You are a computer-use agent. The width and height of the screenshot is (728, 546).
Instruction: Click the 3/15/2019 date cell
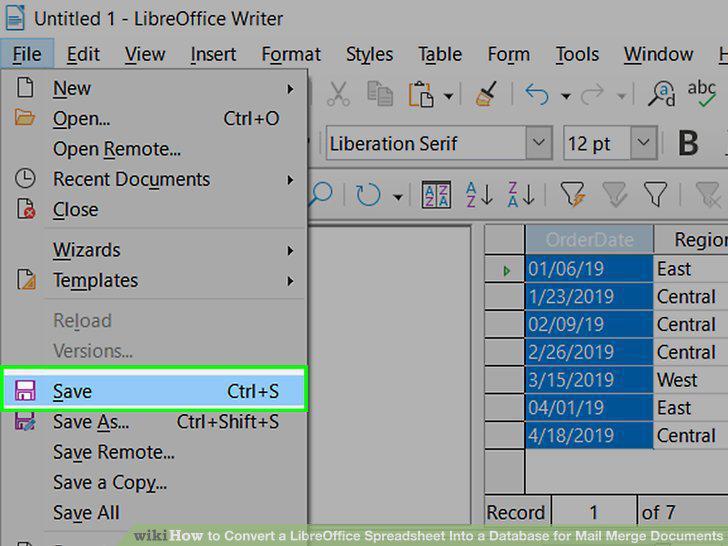coord(589,380)
